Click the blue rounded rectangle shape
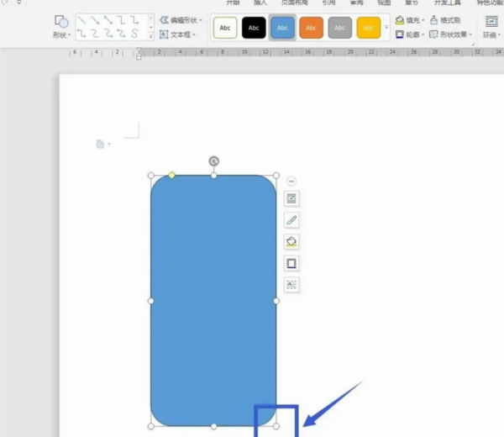This screenshot has width=504, height=437. click(x=213, y=301)
